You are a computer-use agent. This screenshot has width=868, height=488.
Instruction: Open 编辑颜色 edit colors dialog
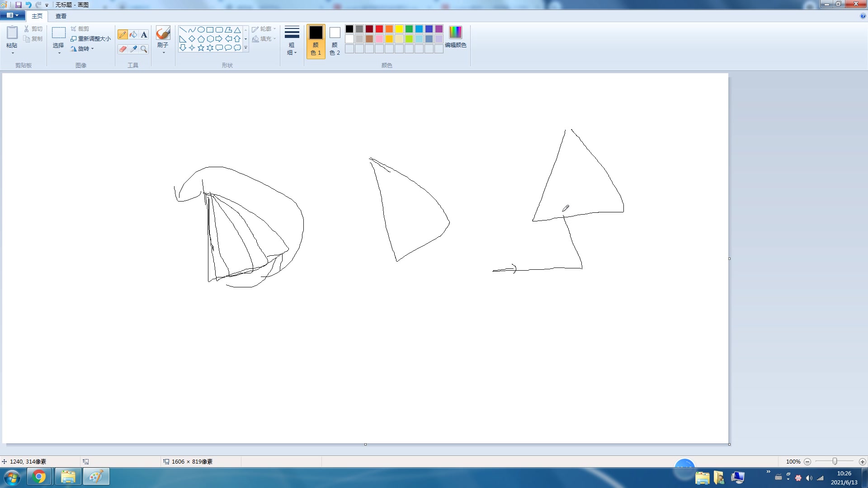[x=455, y=37]
